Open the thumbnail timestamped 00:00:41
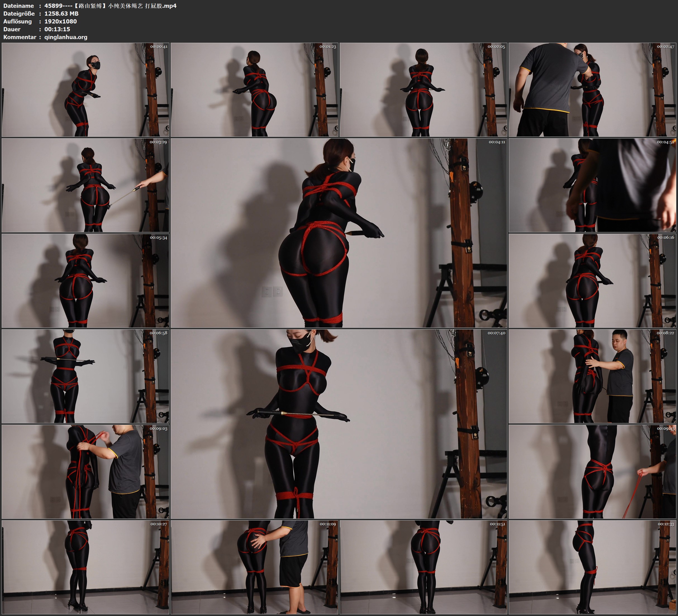678x616 pixels. click(x=85, y=90)
